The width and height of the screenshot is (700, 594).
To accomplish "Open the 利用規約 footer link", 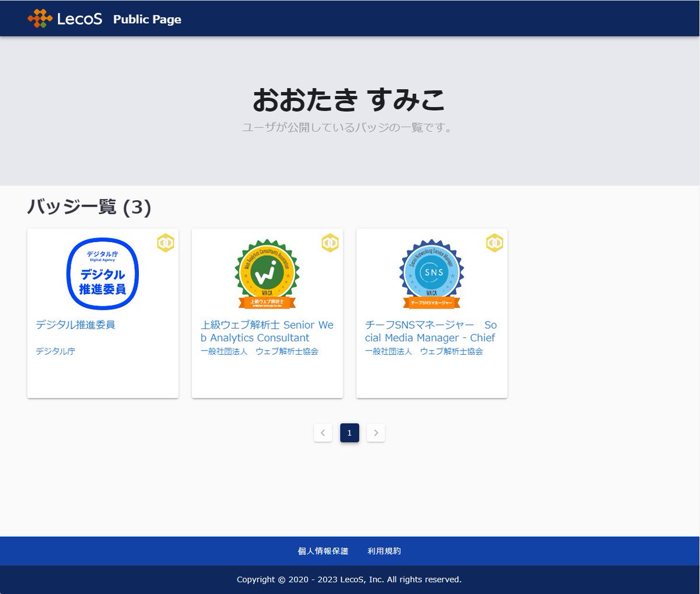I will [384, 551].
